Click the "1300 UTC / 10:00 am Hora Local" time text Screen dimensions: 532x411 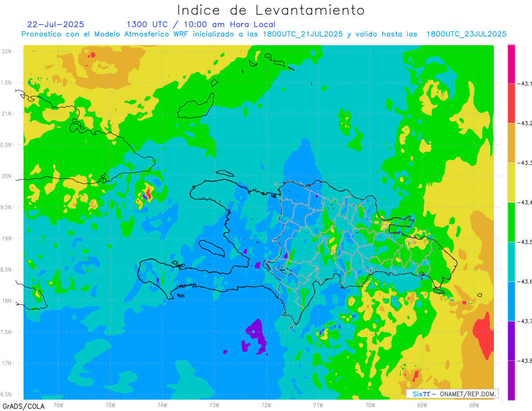tap(201, 24)
